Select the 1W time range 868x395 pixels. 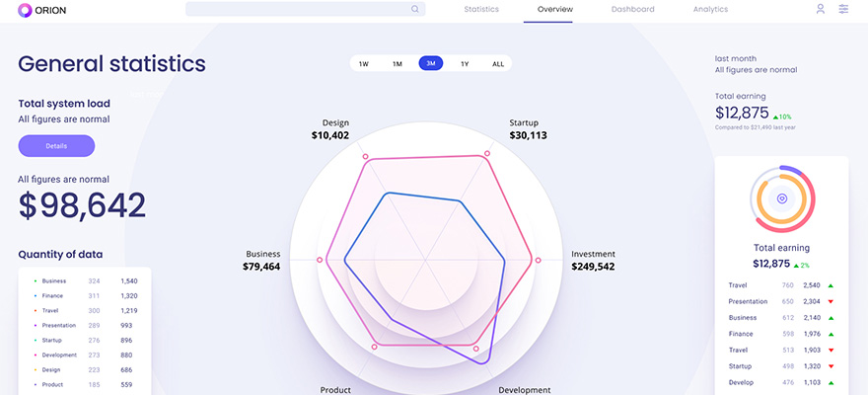[x=364, y=63]
